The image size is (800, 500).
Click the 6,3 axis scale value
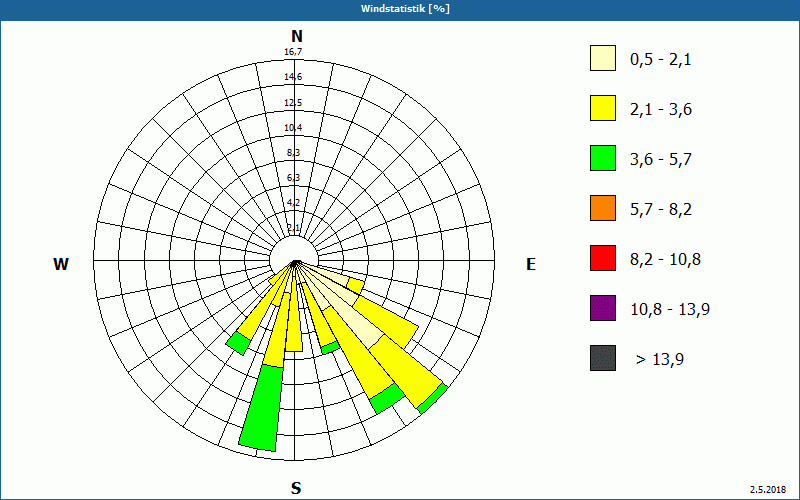point(293,178)
